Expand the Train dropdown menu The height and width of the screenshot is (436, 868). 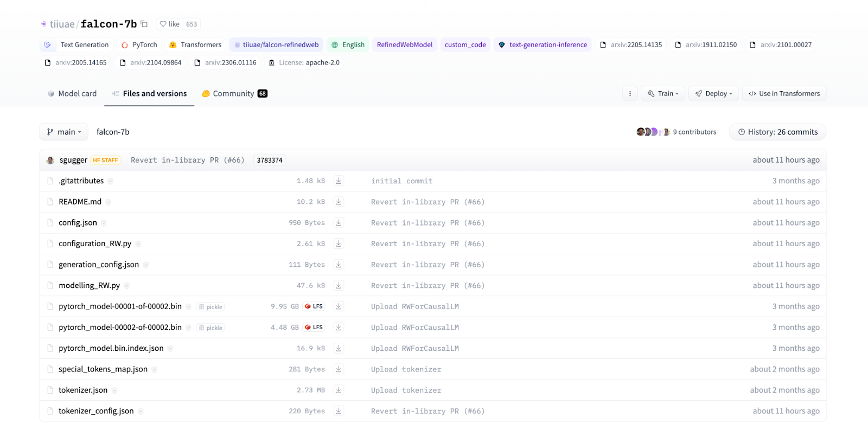point(663,94)
